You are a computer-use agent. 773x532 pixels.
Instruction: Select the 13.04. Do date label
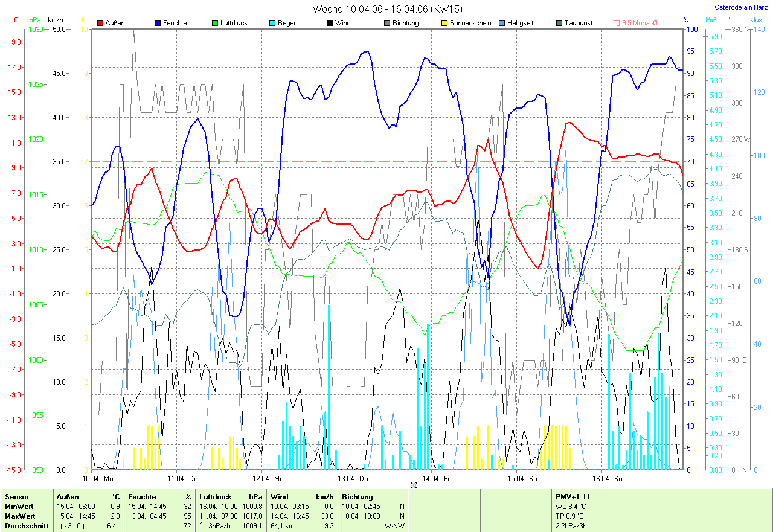click(353, 478)
